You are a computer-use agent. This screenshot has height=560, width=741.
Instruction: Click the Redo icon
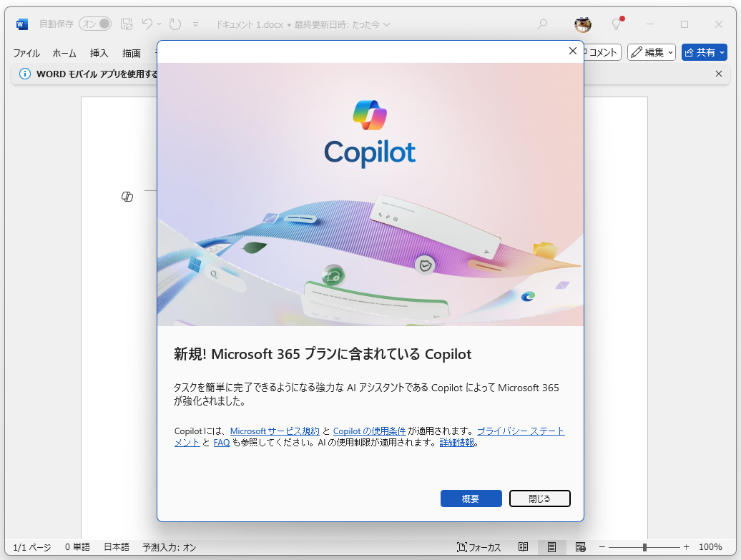[x=175, y=24]
